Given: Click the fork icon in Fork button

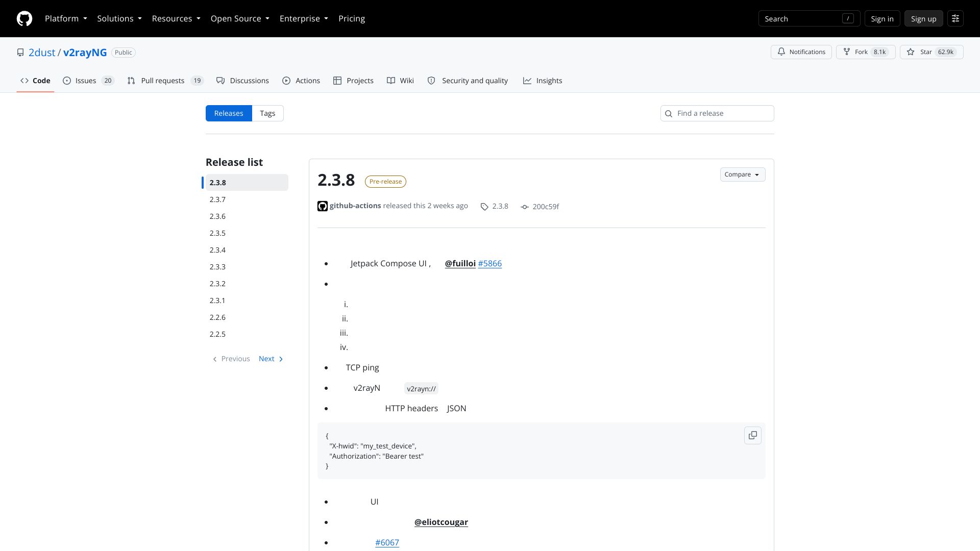Looking at the screenshot, I should coord(847,52).
